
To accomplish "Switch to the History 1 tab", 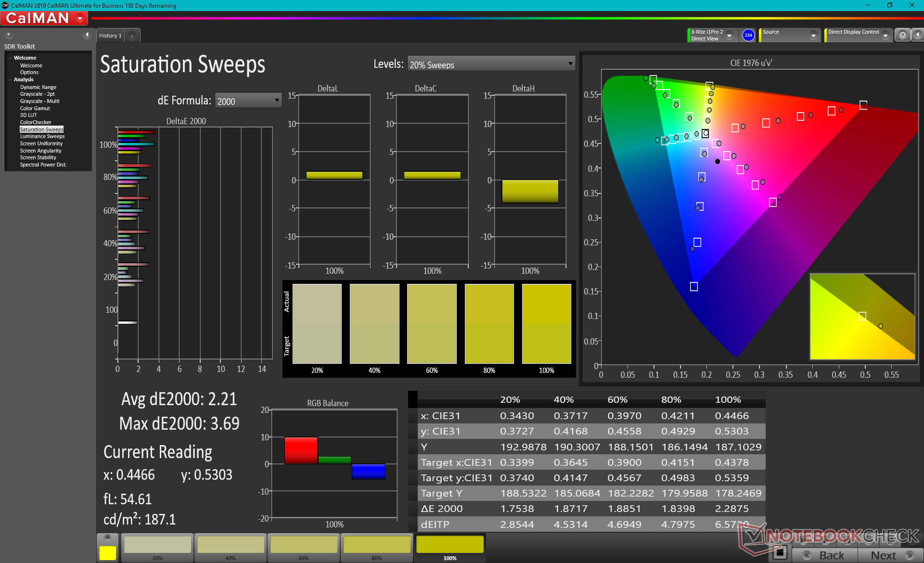I will [x=110, y=36].
